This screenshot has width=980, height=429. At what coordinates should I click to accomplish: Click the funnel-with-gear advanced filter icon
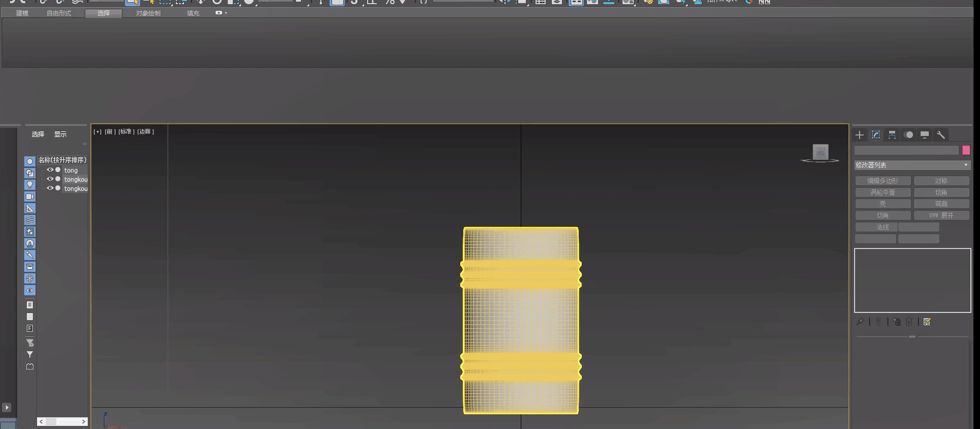click(x=30, y=343)
